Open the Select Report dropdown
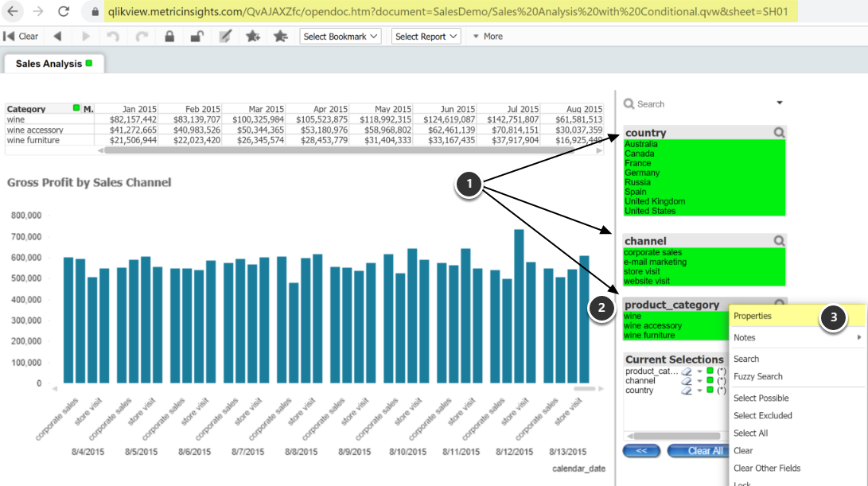The height and width of the screenshot is (486, 868). 426,36
